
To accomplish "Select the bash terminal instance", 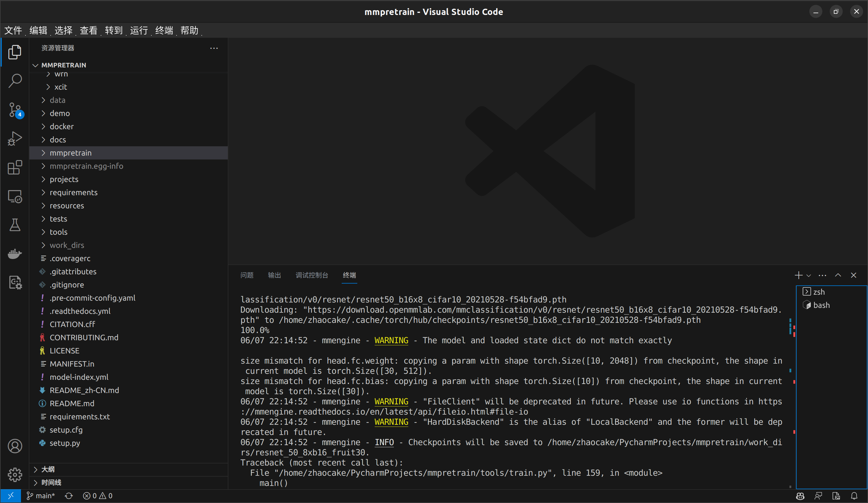I will click(831, 305).
